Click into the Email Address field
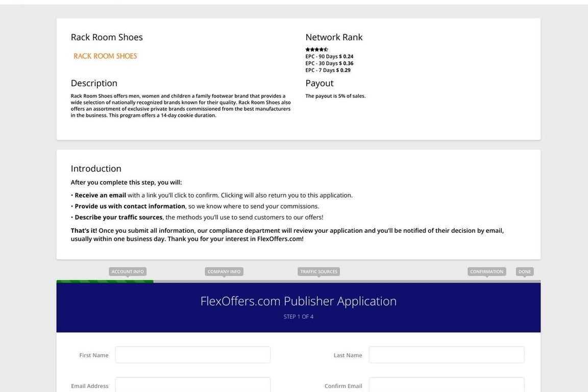Viewport: 588px width, 392px height. point(192,385)
